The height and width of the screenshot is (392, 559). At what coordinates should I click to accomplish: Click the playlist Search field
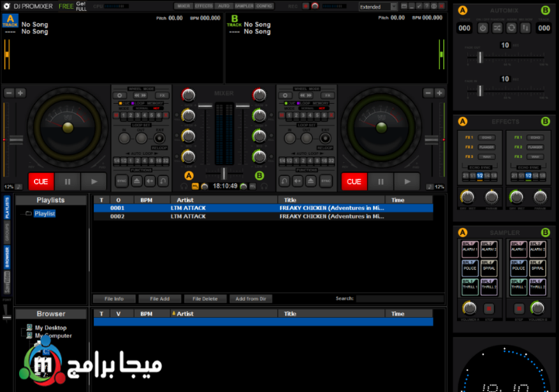pos(400,298)
